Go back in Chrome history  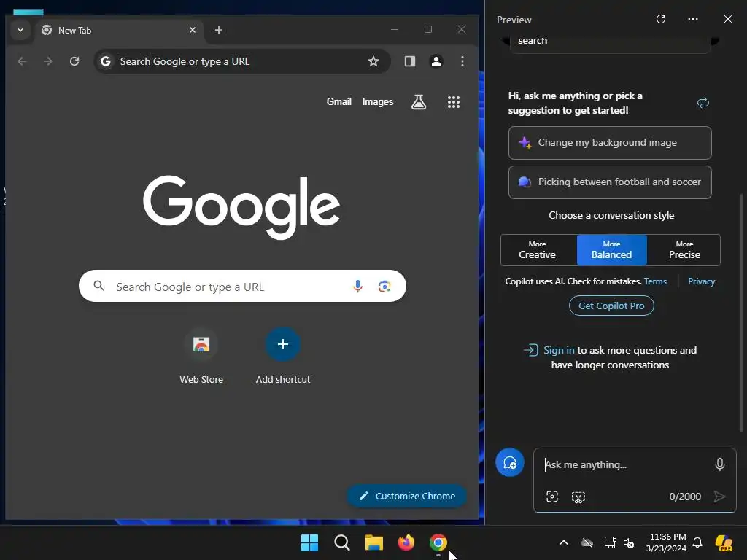point(22,61)
